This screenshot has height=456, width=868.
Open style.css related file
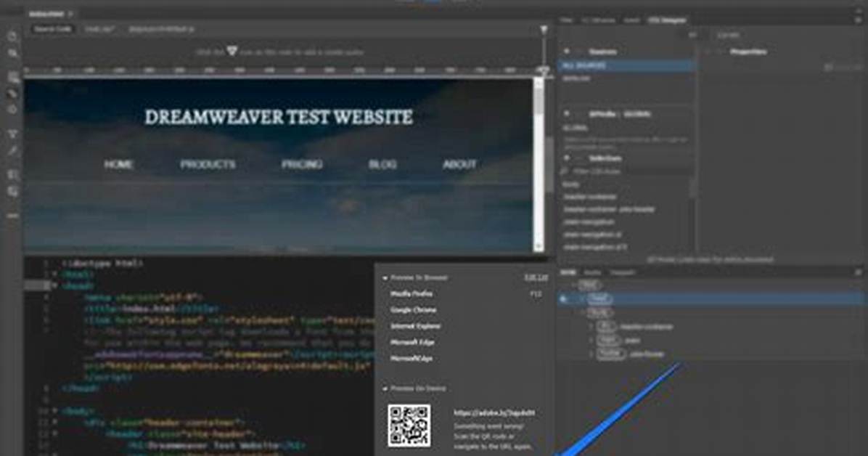tap(99, 29)
